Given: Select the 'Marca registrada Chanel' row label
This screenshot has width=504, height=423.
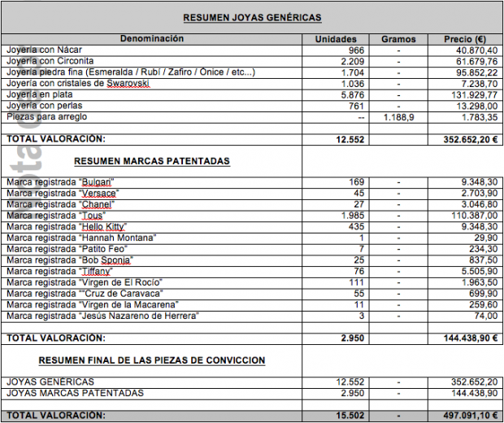Looking at the screenshot, I should (x=60, y=204).
